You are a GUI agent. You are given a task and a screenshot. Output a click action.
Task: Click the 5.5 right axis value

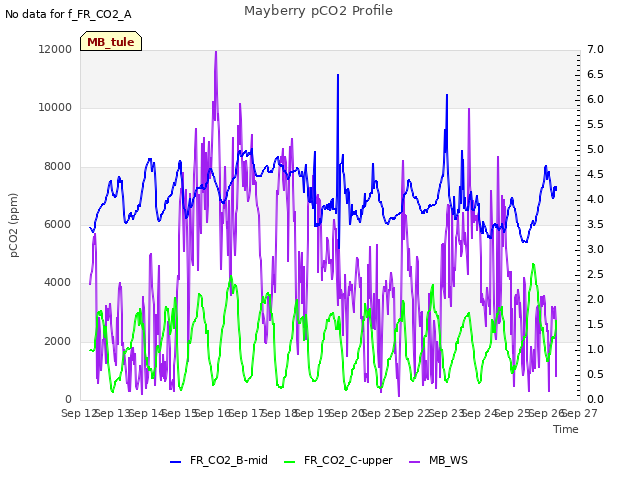pyautogui.click(x=595, y=124)
